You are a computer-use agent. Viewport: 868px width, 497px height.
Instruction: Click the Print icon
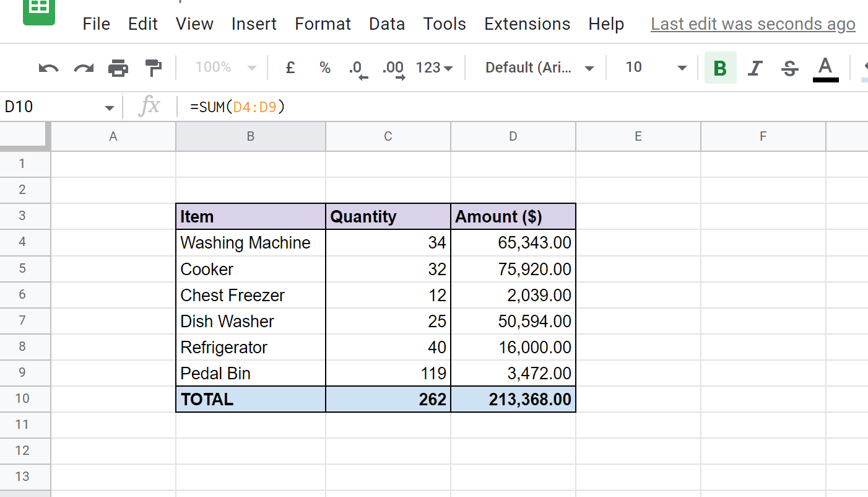(118, 68)
